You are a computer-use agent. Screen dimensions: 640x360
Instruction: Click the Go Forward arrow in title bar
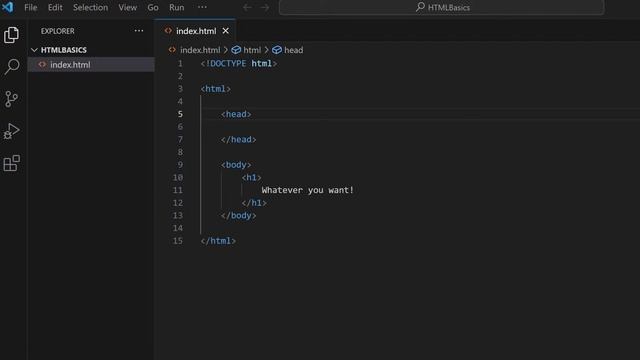[x=265, y=7]
